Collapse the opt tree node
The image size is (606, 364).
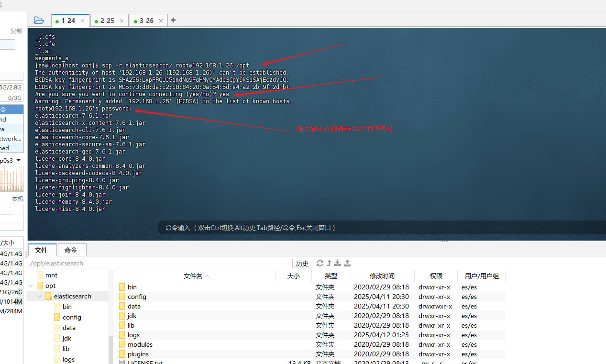[x=31, y=286]
